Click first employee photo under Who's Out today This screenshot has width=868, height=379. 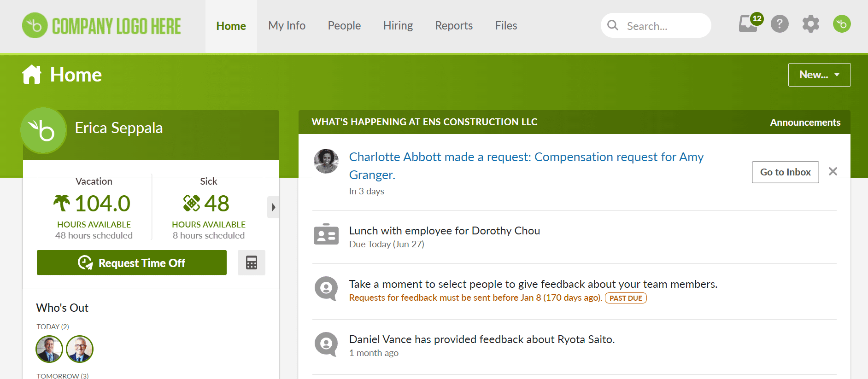point(49,349)
